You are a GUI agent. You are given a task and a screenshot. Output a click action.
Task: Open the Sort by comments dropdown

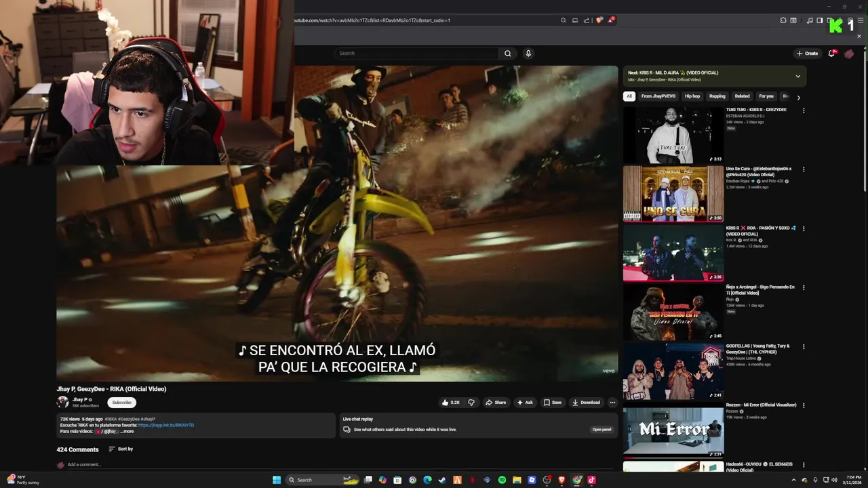tap(121, 449)
